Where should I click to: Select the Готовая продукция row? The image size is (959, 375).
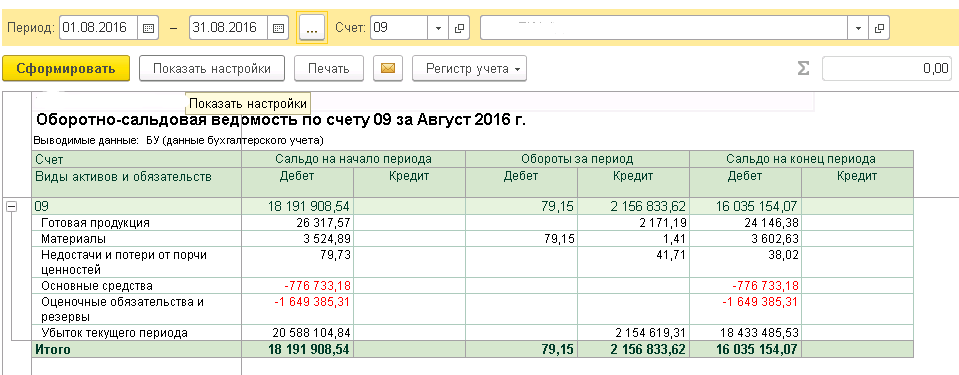click(x=472, y=223)
